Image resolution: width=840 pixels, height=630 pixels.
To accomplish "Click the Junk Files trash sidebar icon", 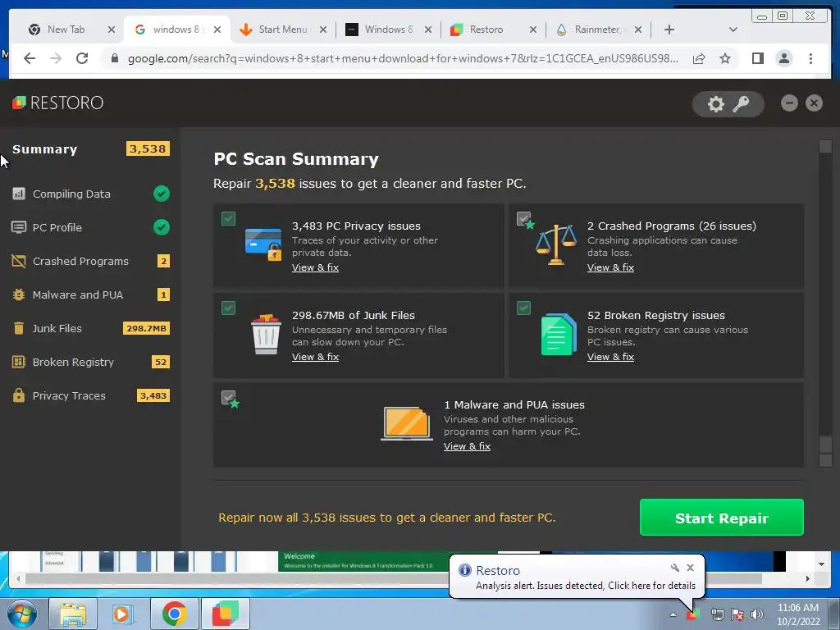I will (x=19, y=328).
